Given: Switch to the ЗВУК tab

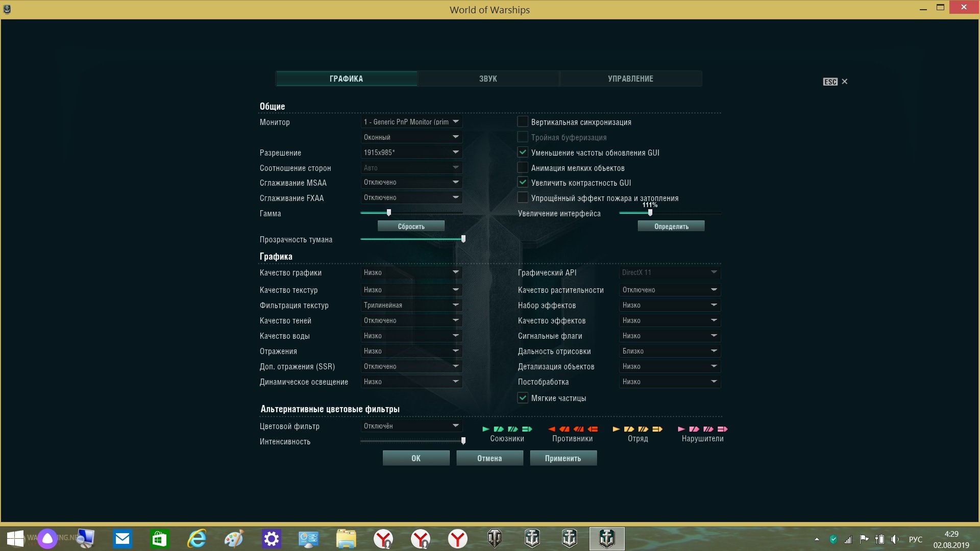Looking at the screenshot, I should (488, 79).
